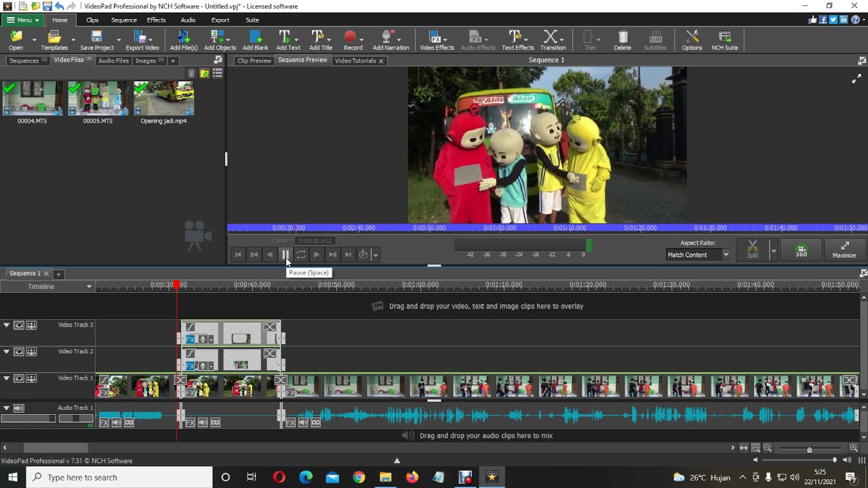This screenshot has width=868, height=488.
Task: Open the NCH Suite toolbox
Action: pyautogui.click(x=724, y=40)
